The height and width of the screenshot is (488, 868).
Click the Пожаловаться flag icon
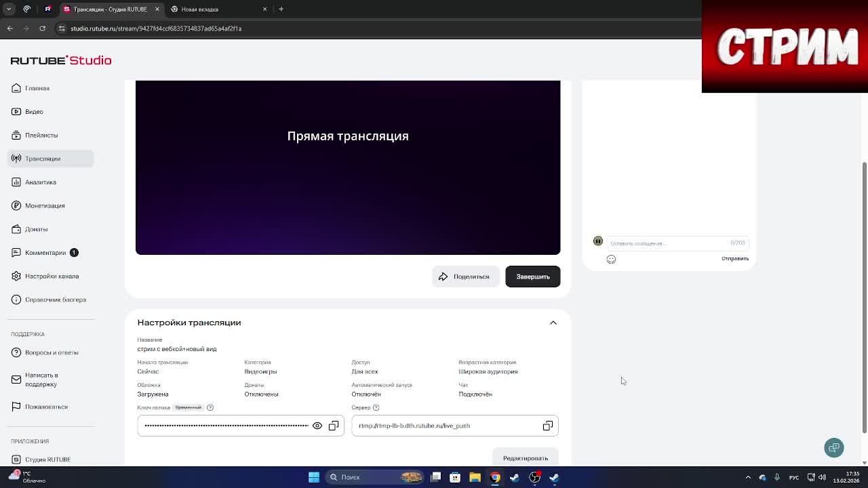pyautogui.click(x=16, y=407)
